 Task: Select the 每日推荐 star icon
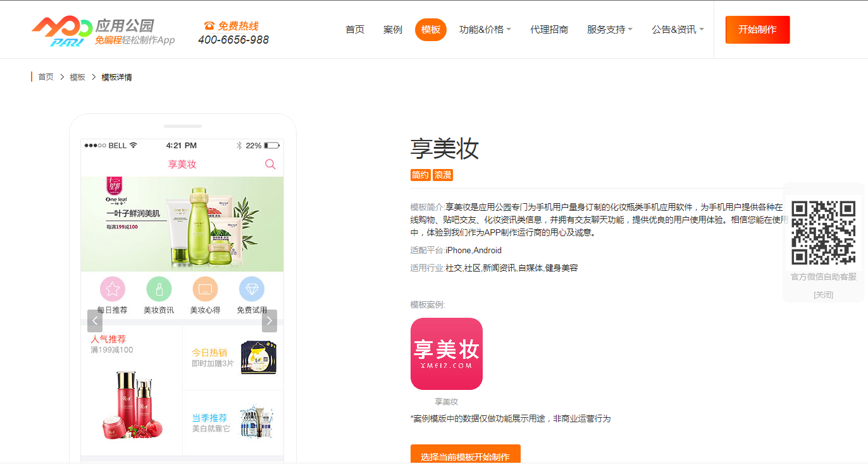113,289
